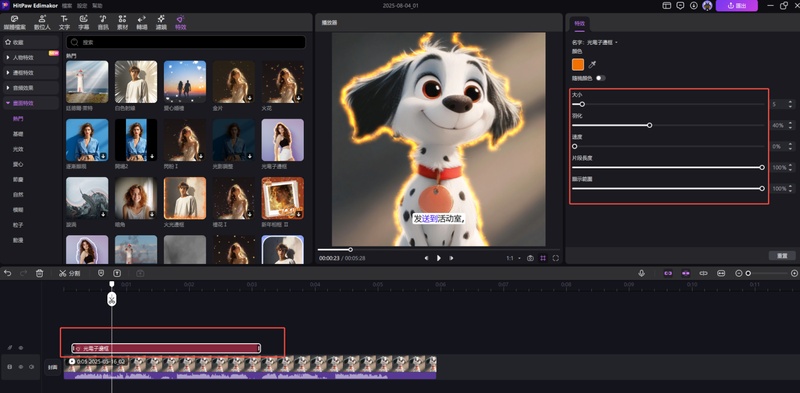This screenshot has height=393, width=800.
Task: Open the 素材 stock materials tab
Action: tap(122, 22)
